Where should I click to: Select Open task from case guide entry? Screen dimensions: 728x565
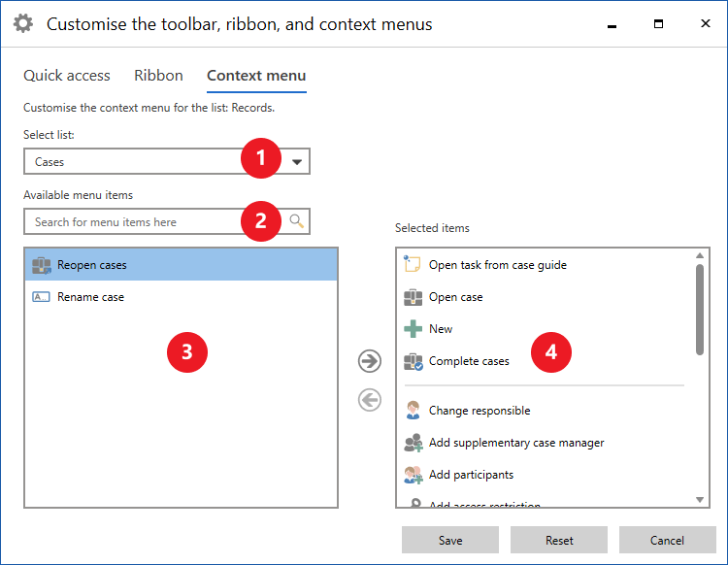546,265
